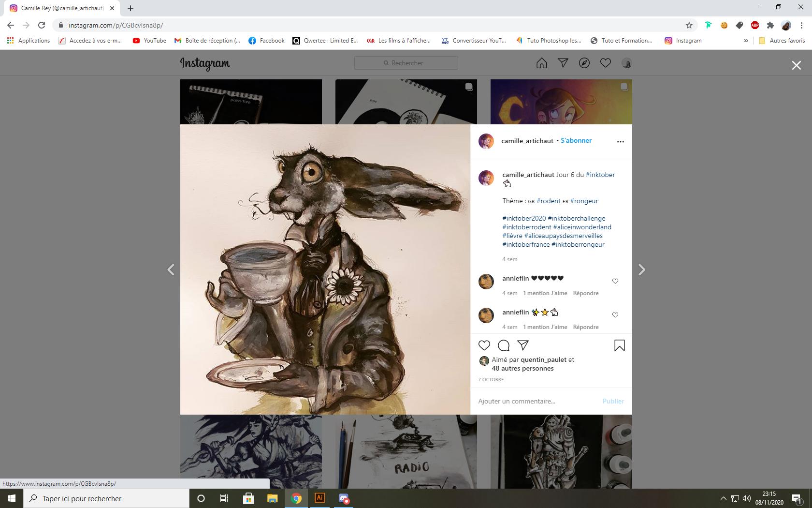
Task: Click Publier to post the comment
Action: tap(613, 401)
